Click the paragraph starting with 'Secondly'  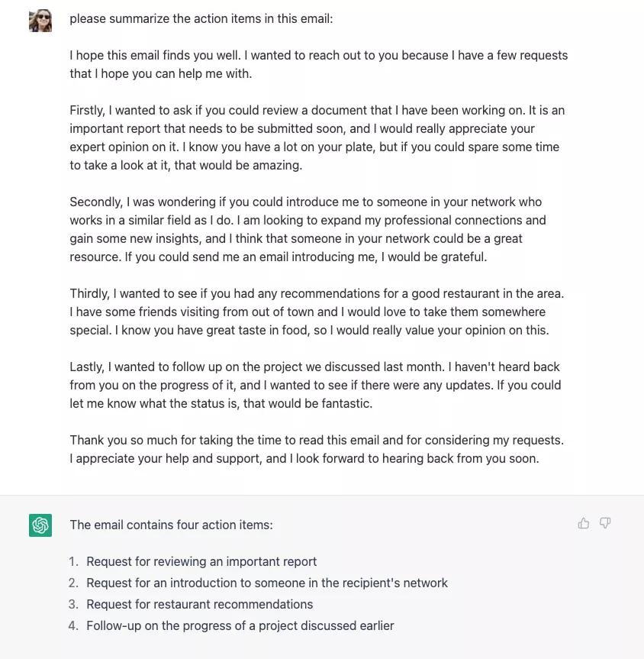click(x=308, y=229)
